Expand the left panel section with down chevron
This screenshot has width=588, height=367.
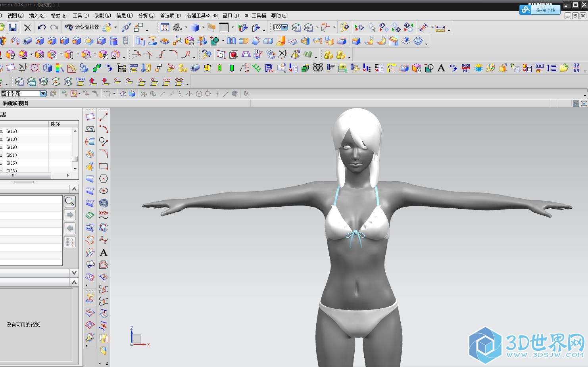[74, 273]
